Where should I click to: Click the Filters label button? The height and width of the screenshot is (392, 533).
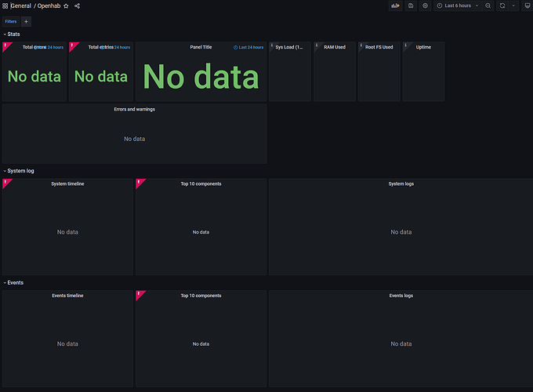(11, 21)
